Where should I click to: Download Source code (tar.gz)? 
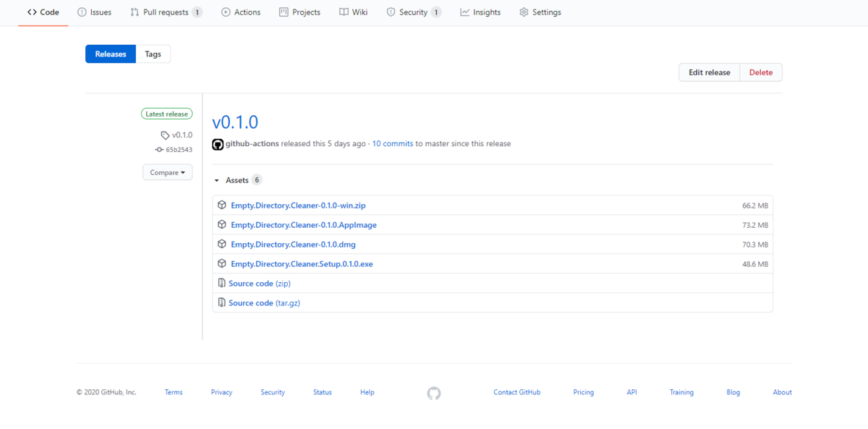[x=264, y=303]
